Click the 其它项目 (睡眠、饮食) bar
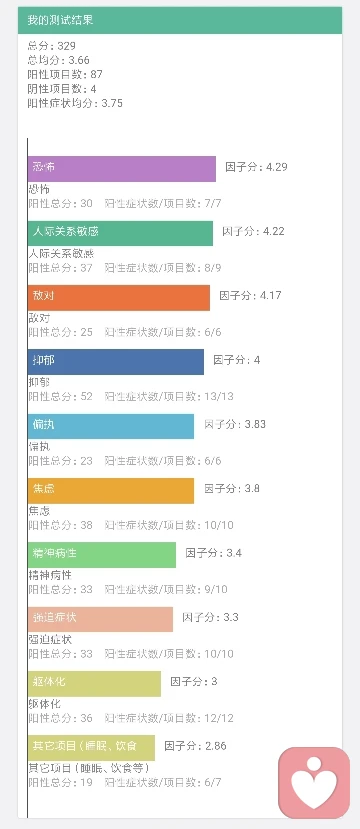 [x=91, y=748]
